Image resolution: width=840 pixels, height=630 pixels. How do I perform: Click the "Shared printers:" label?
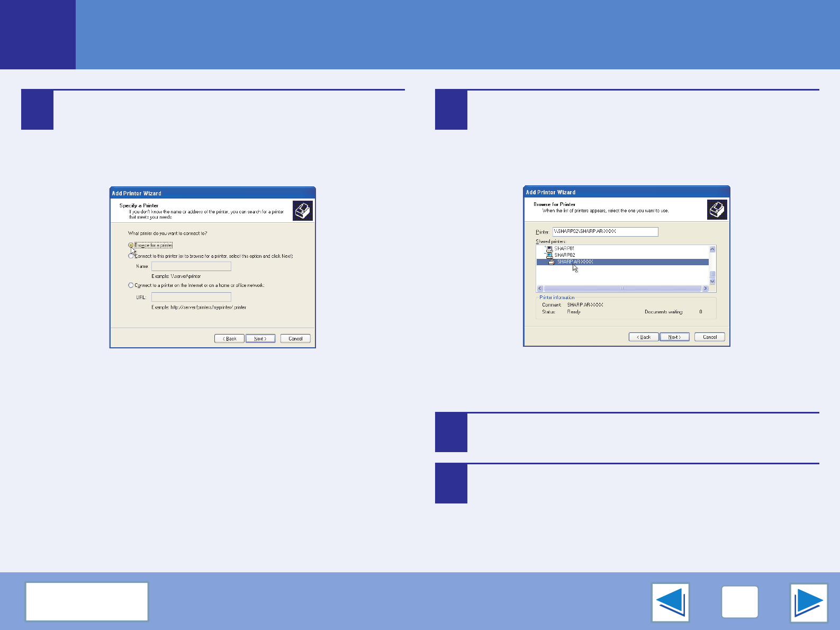pyautogui.click(x=551, y=241)
